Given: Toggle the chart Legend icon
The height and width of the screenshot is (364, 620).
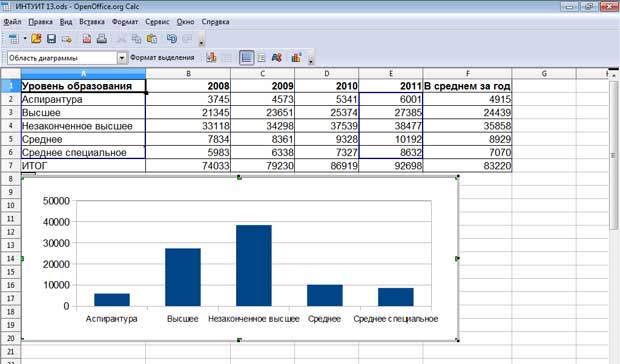Looking at the screenshot, I should click(261, 58).
